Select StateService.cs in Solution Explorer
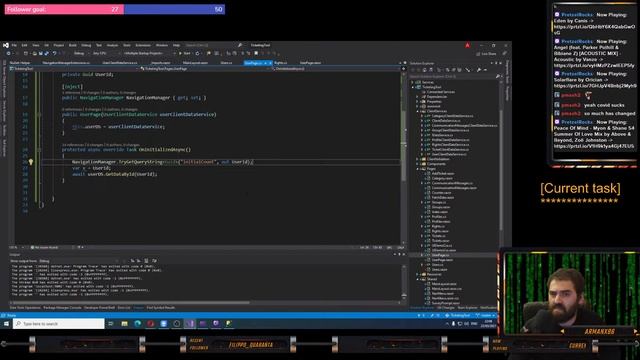This screenshot has height=360, width=640. pos(443,135)
